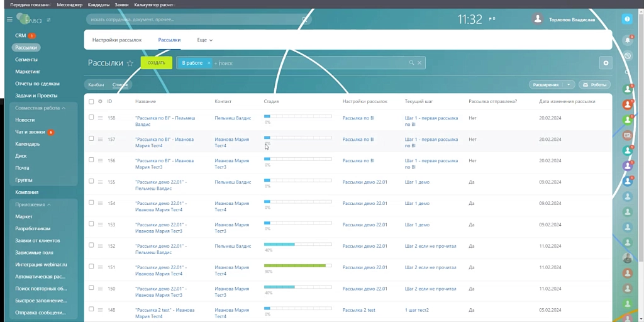
Task: Switch to the 'Настройки рассылок' tab
Action: (116, 40)
